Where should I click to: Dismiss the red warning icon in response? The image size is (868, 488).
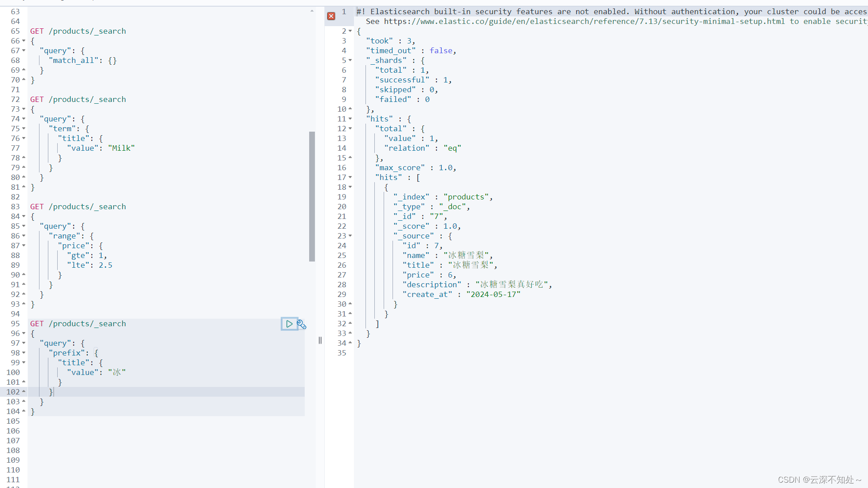coord(331,16)
